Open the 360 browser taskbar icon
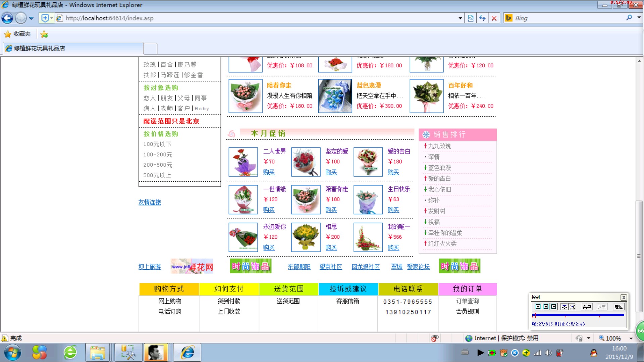This screenshot has width=644, height=362. (70, 352)
